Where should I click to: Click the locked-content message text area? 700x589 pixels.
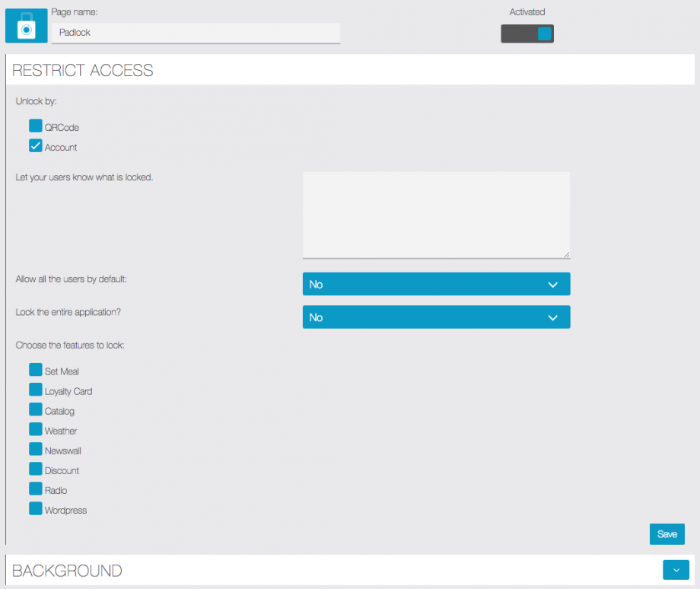(436, 215)
